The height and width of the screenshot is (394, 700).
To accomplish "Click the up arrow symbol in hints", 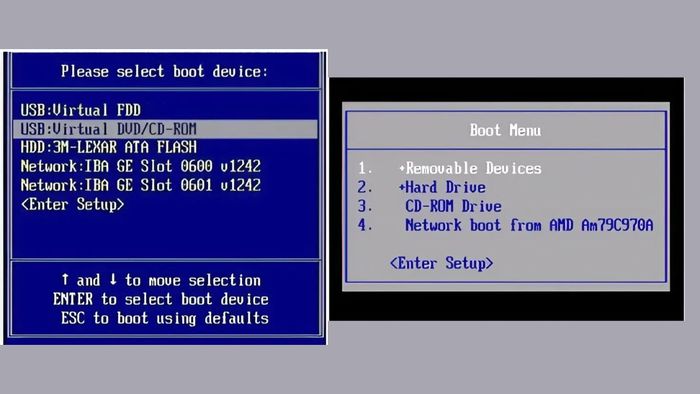I will 65,280.
